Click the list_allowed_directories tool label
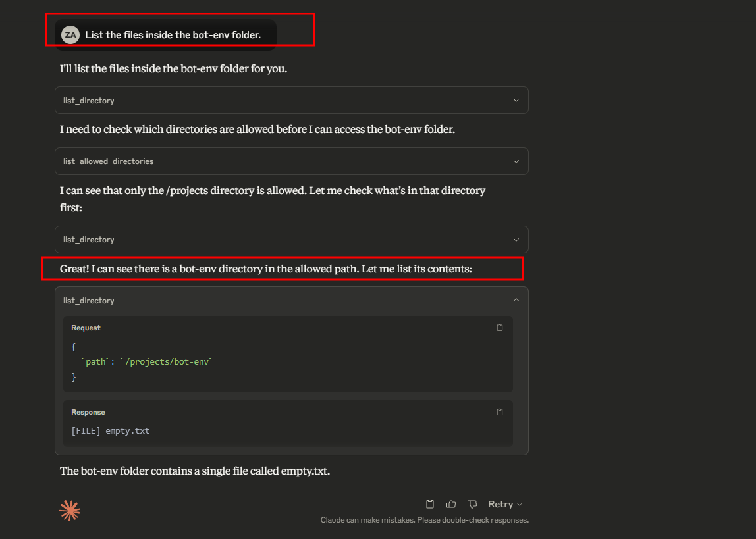This screenshot has width=756, height=539. 108,161
